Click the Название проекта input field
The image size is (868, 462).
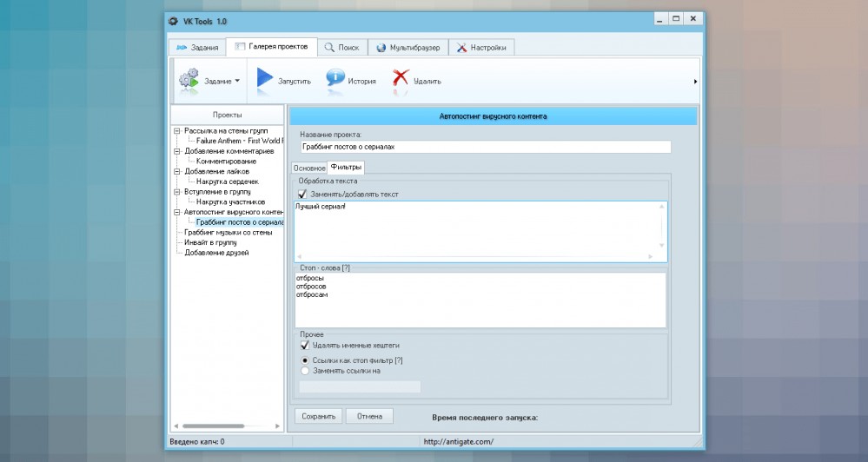[x=486, y=147]
